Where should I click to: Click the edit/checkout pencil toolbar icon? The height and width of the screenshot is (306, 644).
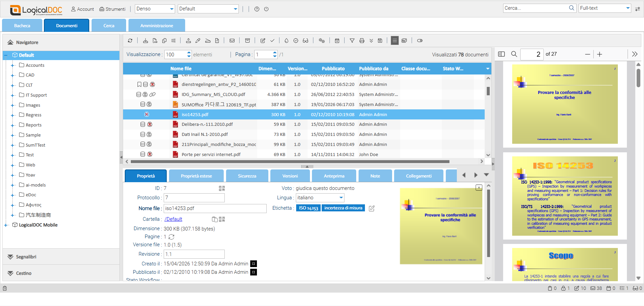click(x=263, y=41)
